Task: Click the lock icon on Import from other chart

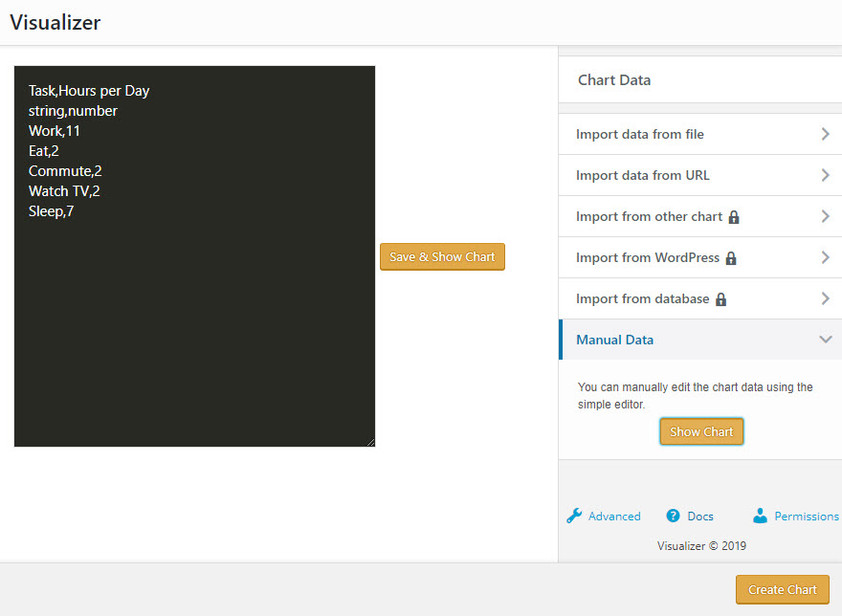Action: [x=734, y=217]
